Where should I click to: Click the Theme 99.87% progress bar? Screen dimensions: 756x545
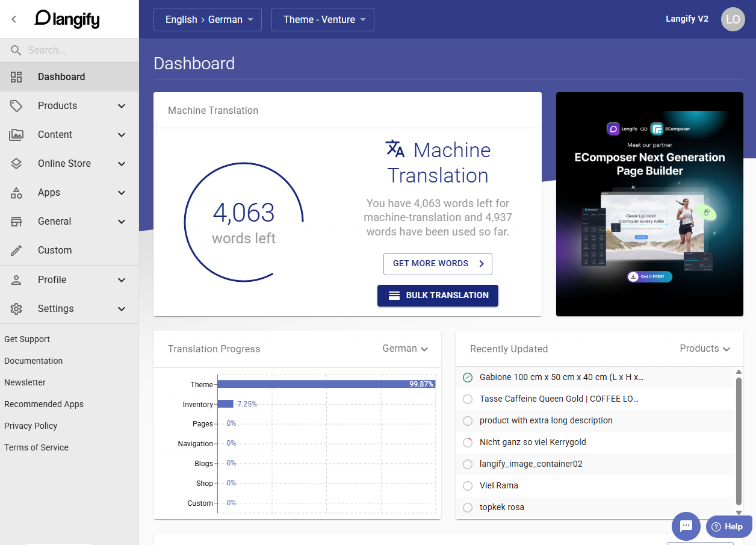pos(326,384)
